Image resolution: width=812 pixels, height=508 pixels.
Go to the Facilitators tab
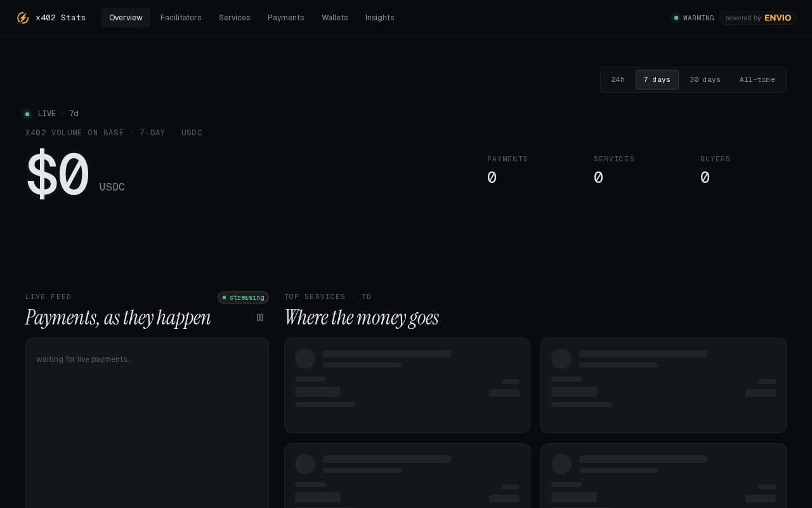coord(181,18)
